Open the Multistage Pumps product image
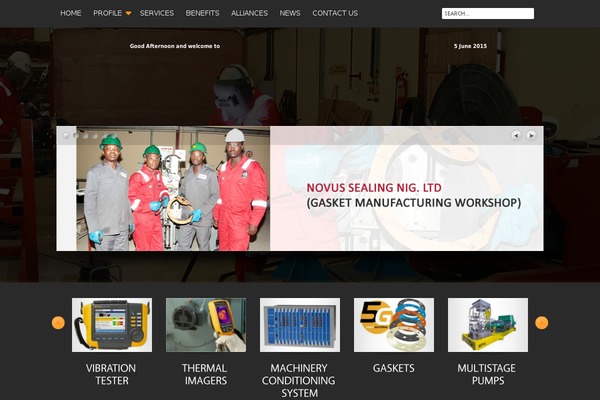 tap(488, 325)
